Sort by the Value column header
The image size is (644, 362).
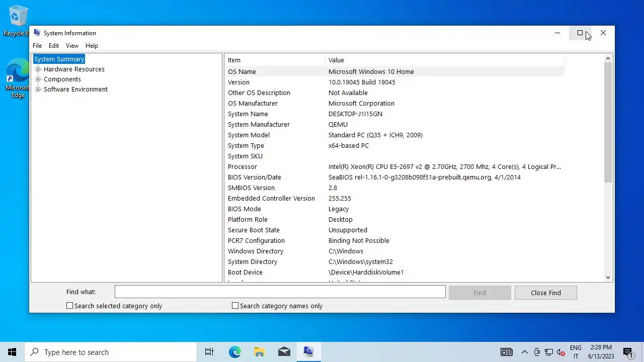click(445, 60)
